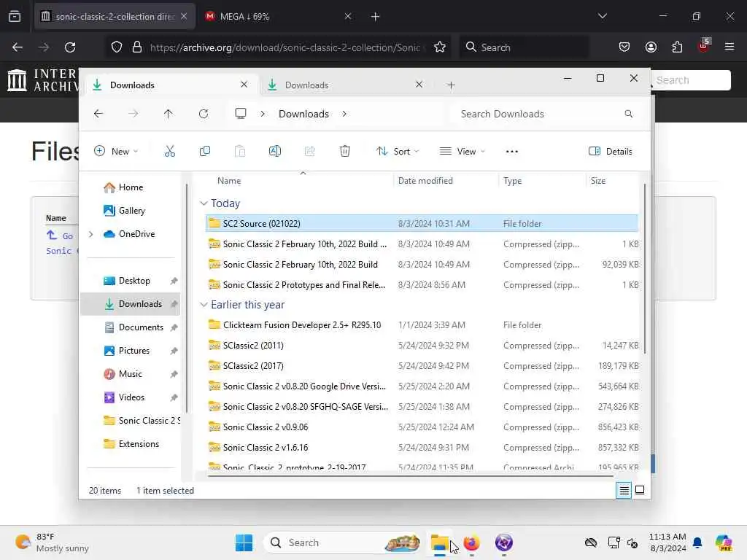Sort by the Size column header
Image resolution: width=747 pixels, height=560 pixels.
[613, 181]
